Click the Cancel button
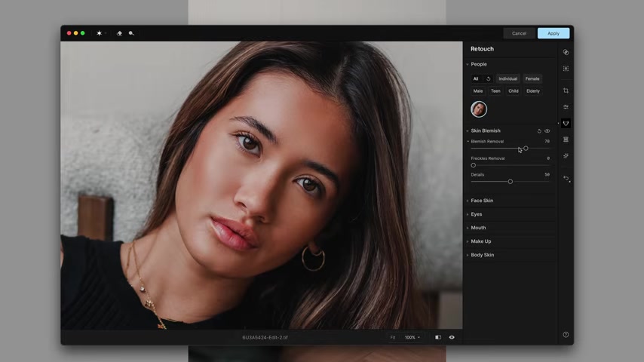The height and width of the screenshot is (362, 644). [x=519, y=33]
